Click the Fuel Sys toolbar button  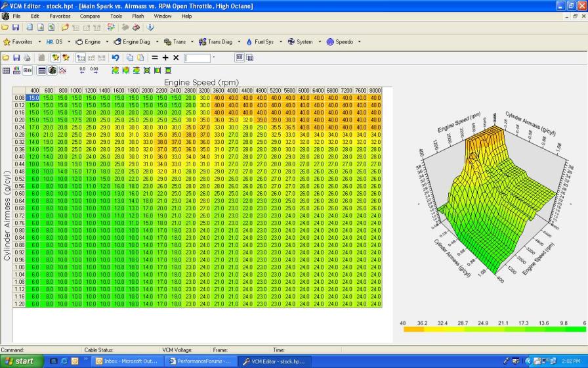coord(261,41)
